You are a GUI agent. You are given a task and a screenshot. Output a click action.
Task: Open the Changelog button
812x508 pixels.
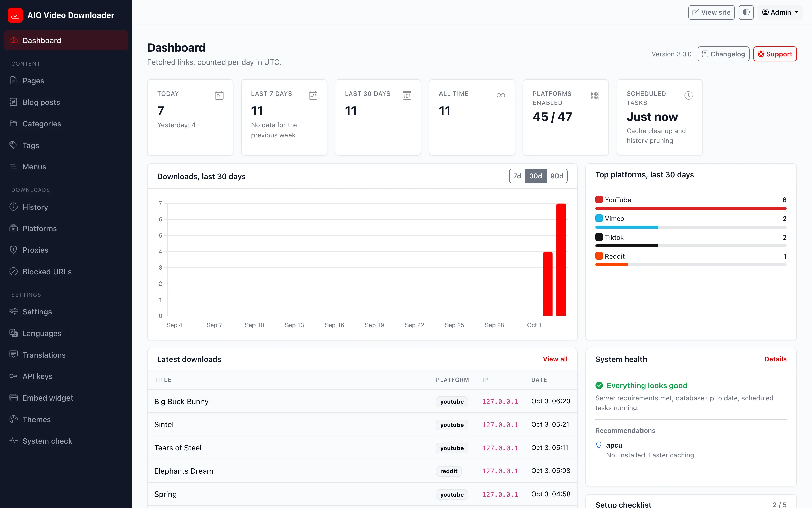(x=723, y=54)
